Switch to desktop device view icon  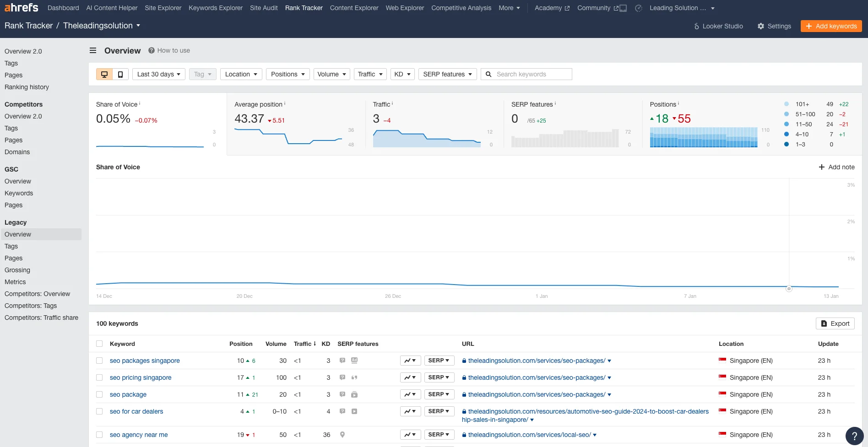[x=104, y=74]
